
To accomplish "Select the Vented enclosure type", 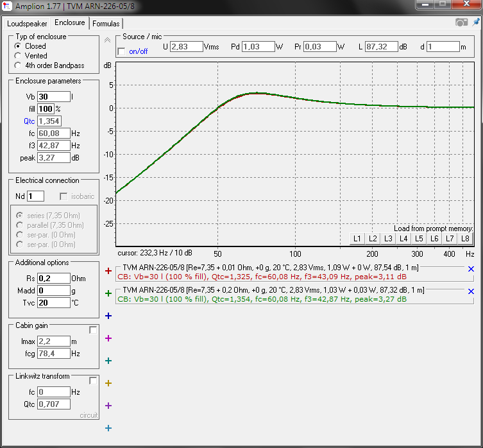I will (17, 56).
